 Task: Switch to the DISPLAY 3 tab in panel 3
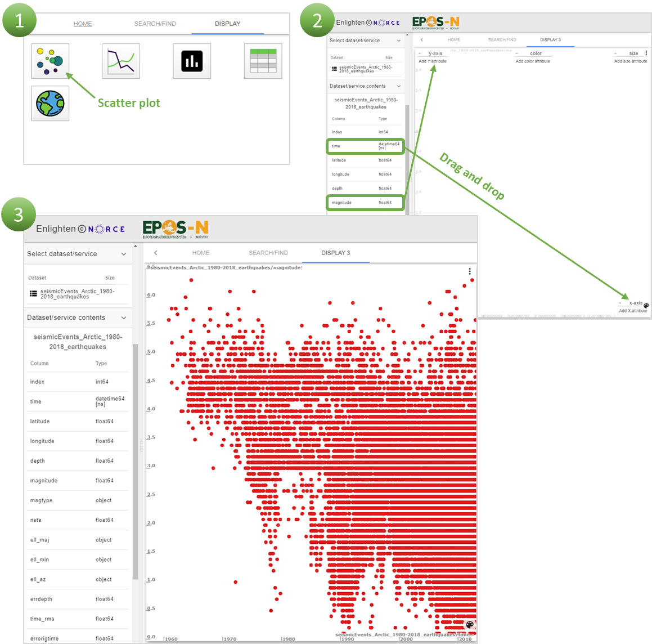coord(336,253)
